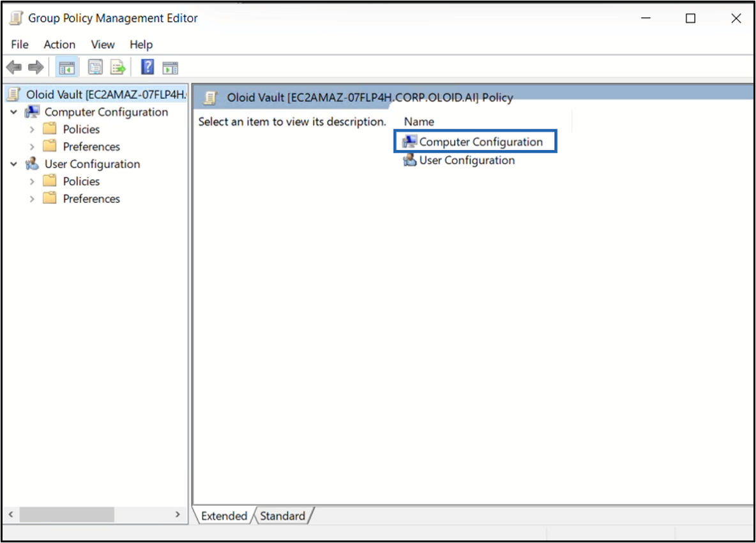756x543 pixels.
Task: Click Group Policy Management Editor title bar icon
Action: (x=16, y=19)
